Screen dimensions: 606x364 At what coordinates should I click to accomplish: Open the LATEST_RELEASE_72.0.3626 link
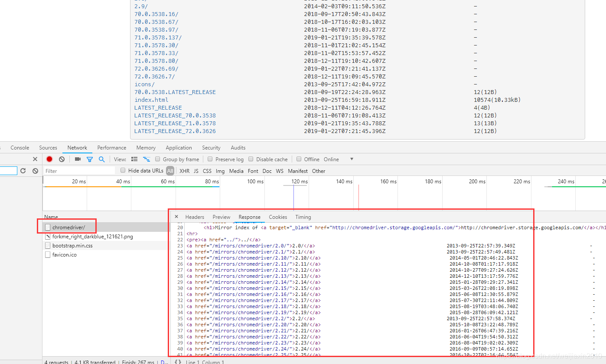tap(175, 131)
